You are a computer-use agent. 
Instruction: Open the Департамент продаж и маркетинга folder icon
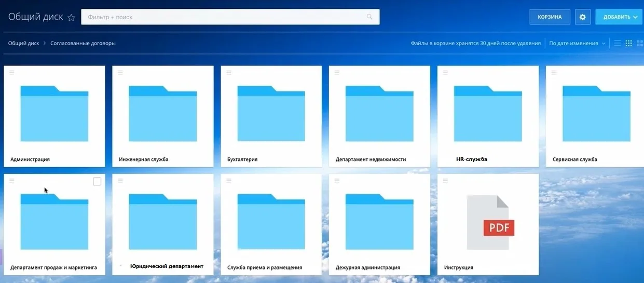(x=54, y=222)
